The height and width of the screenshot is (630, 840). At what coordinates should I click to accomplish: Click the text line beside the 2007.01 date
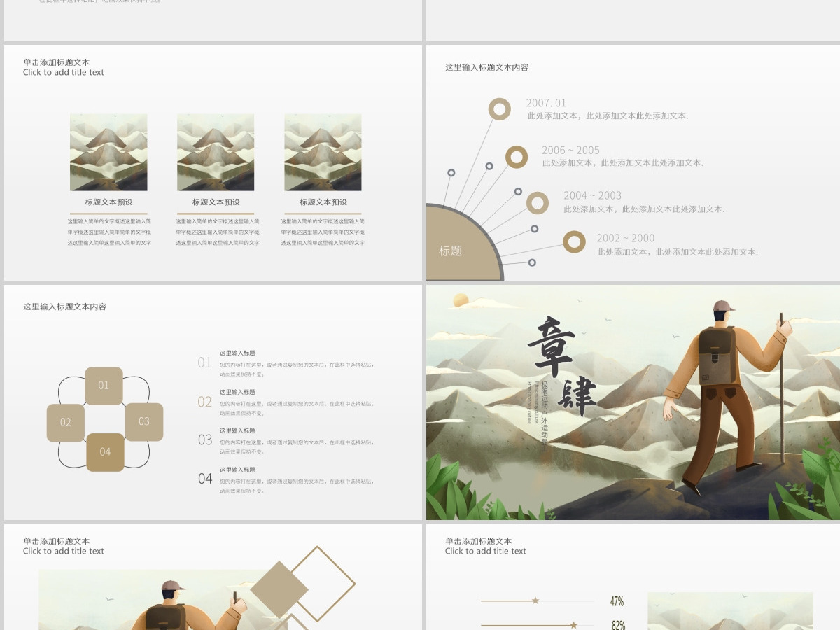click(x=608, y=116)
